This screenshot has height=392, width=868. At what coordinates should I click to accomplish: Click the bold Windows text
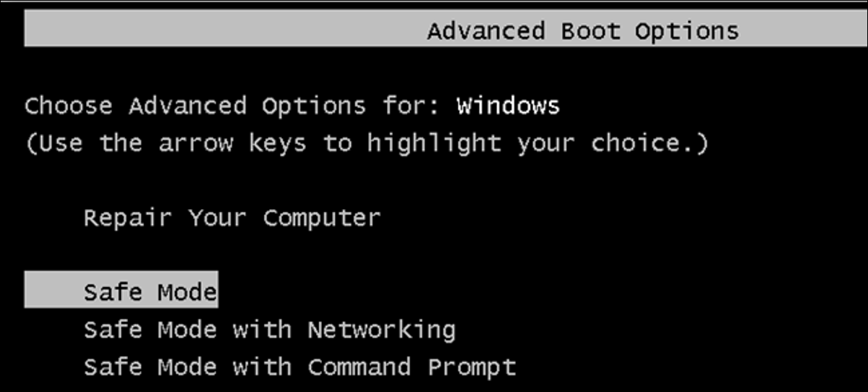508,106
